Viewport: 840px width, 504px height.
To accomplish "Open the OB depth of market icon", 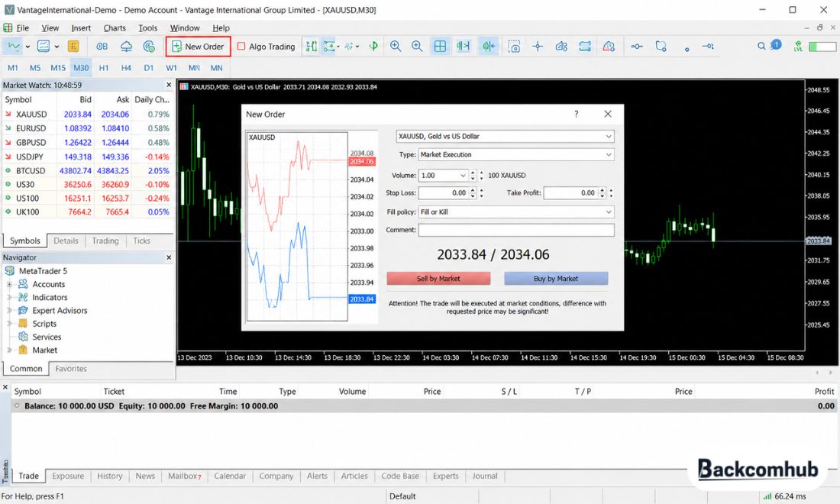I will tap(102, 47).
